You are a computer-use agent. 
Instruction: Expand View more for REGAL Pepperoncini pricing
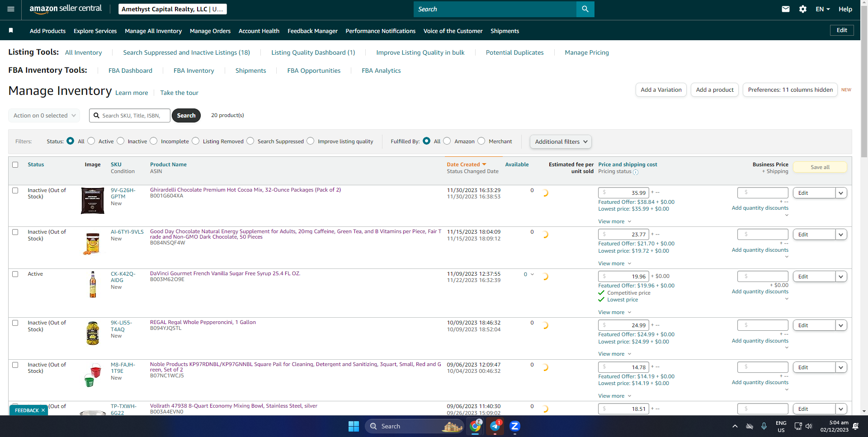pos(614,354)
